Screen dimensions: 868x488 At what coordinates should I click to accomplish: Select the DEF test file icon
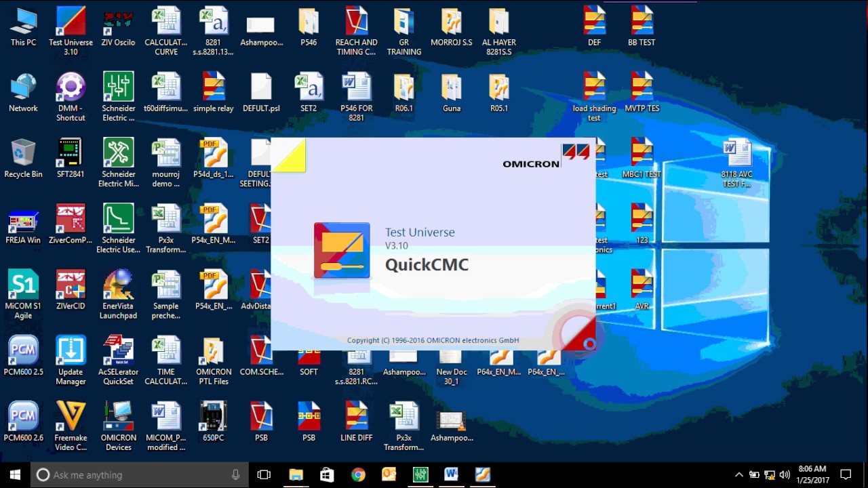pyautogui.click(x=594, y=27)
